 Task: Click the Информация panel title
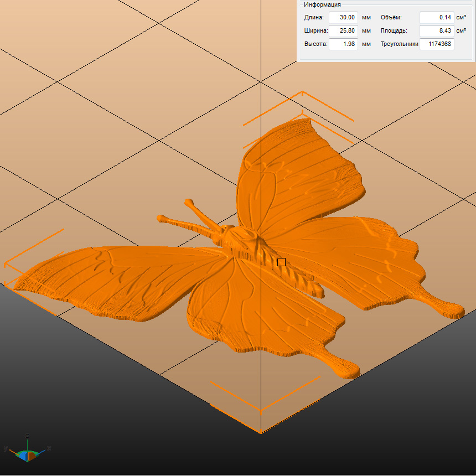322,4
